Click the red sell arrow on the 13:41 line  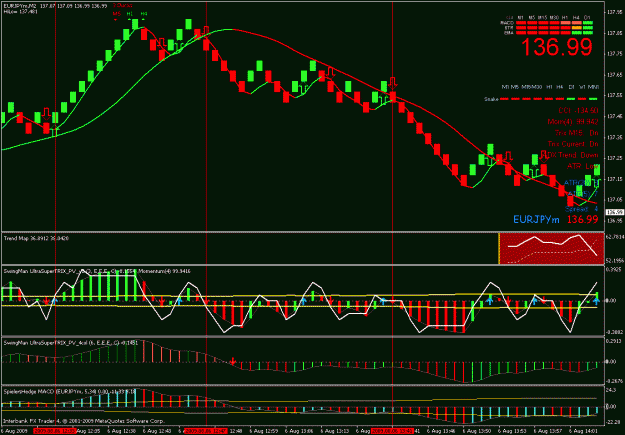pyautogui.click(x=393, y=83)
